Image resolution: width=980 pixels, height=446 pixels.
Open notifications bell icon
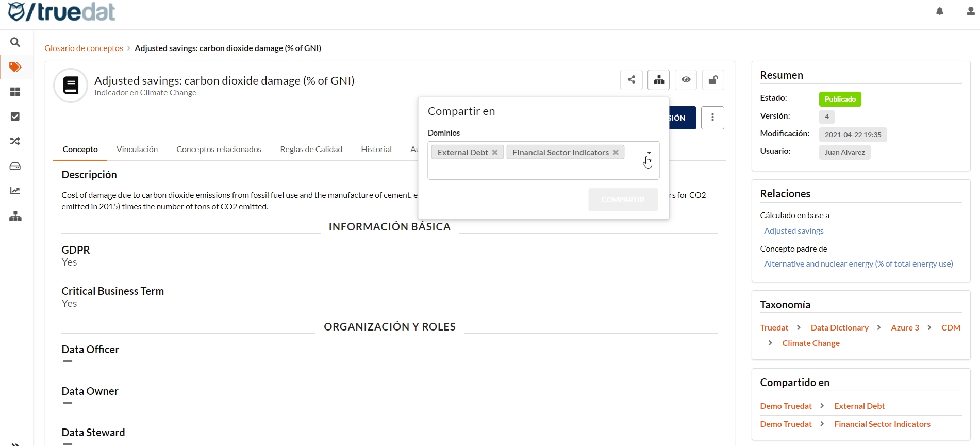(940, 11)
